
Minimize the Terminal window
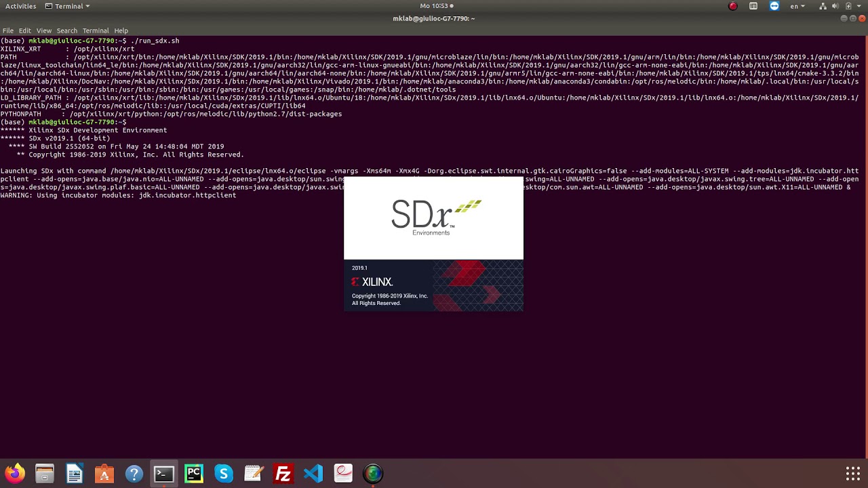pyautogui.click(x=844, y=18)
